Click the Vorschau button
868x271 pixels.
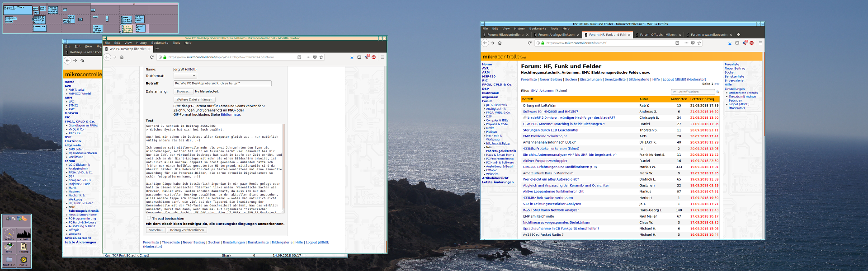pyautogui.click(x=156, y=230)
